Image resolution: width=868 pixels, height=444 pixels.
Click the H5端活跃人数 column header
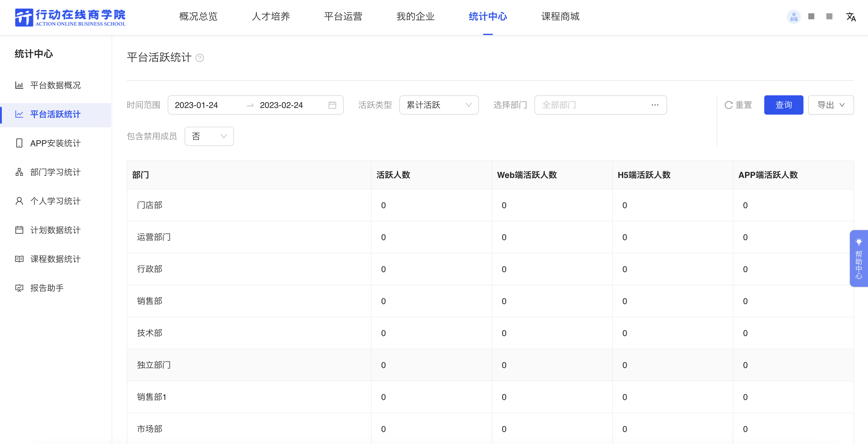pyautogui.click(x=673, y=175)
